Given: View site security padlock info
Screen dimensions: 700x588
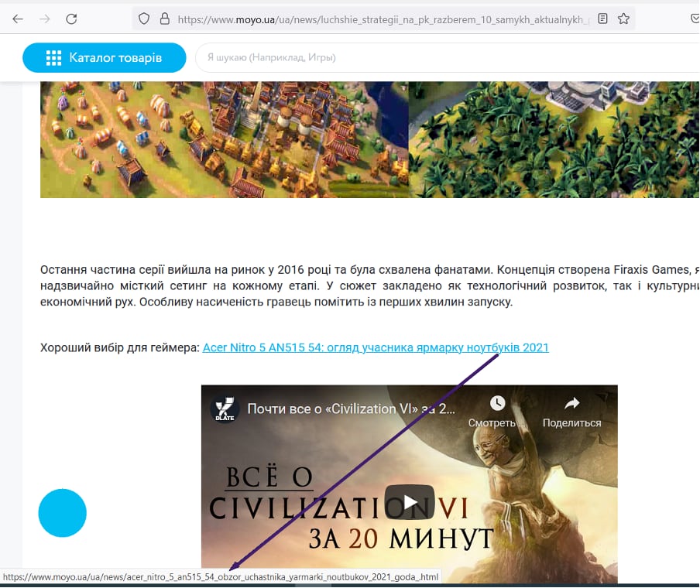Looking at the screenshot, I should tap(165, 19).
